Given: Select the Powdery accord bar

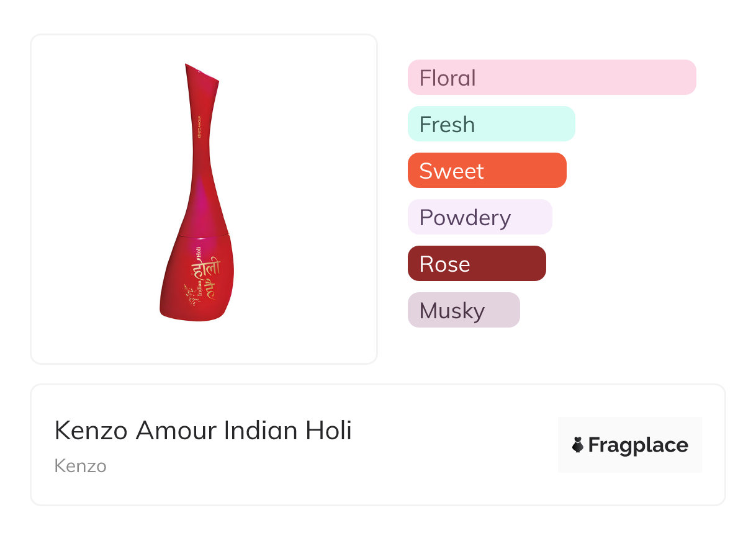Looking at the screenshot, I should 480,217.
